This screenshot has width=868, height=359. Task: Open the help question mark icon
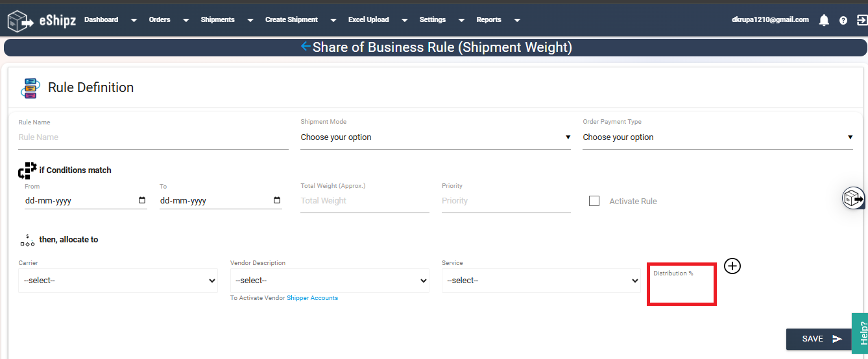point(843,21)
